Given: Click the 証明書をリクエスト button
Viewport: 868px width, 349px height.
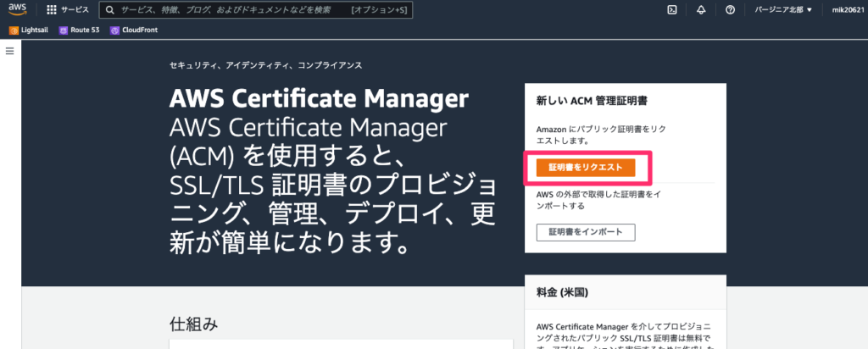Looking at the screenshot, I should tap(586, 167).
